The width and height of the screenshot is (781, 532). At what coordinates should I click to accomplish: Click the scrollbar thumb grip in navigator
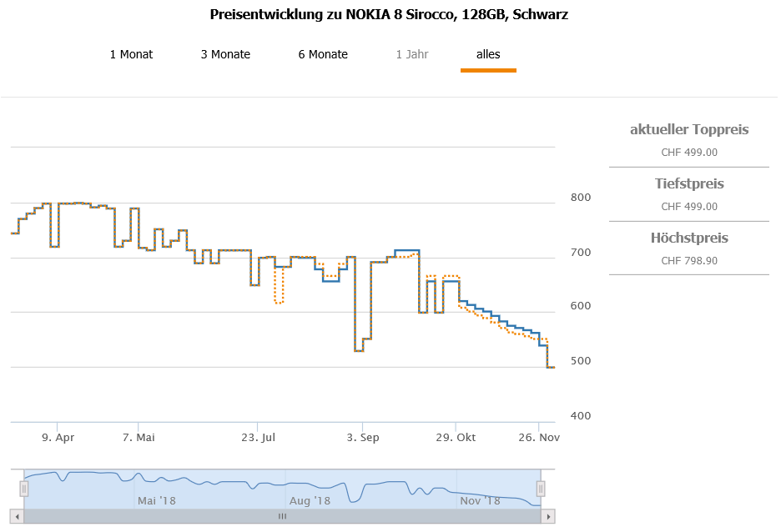(282, 516)
